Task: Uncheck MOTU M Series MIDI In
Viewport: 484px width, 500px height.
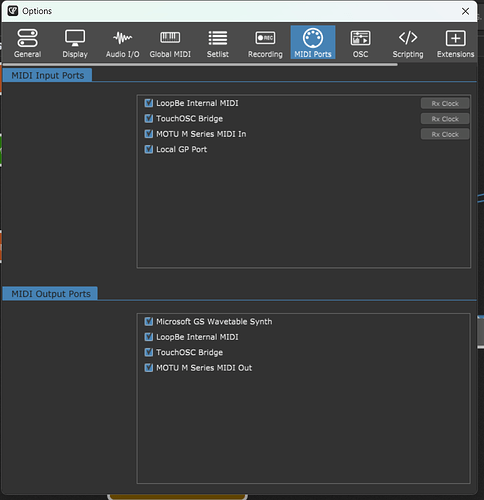Action: [149, 134]
